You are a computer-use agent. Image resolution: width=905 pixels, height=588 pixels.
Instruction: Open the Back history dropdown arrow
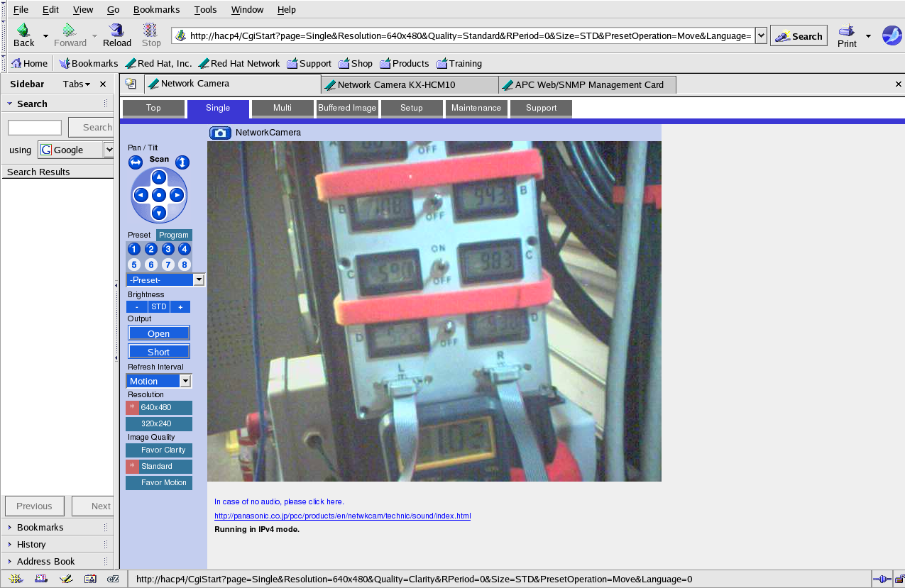(x=45, y=35)
